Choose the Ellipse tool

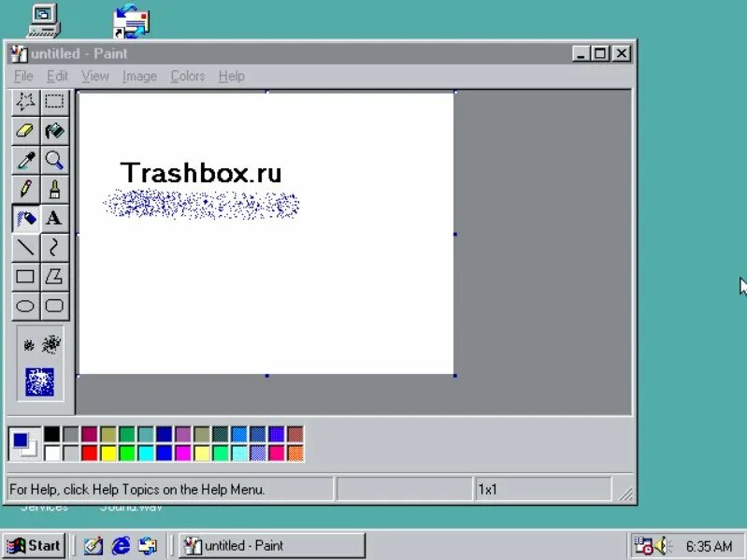pos(26,306)
